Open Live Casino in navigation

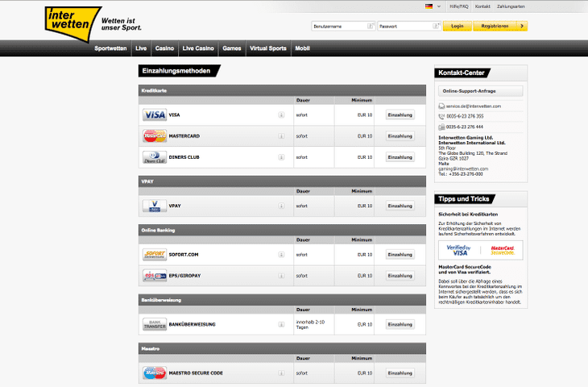[198, 48]
